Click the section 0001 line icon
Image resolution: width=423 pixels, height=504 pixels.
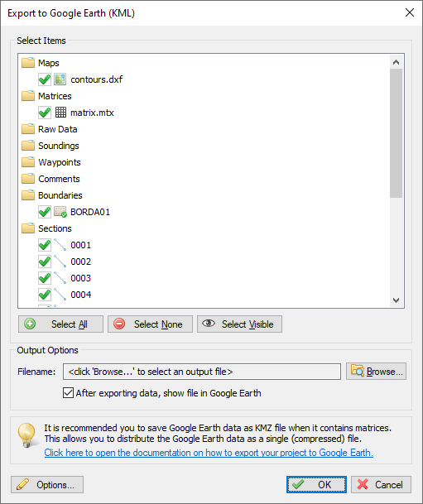pos(60,245)
